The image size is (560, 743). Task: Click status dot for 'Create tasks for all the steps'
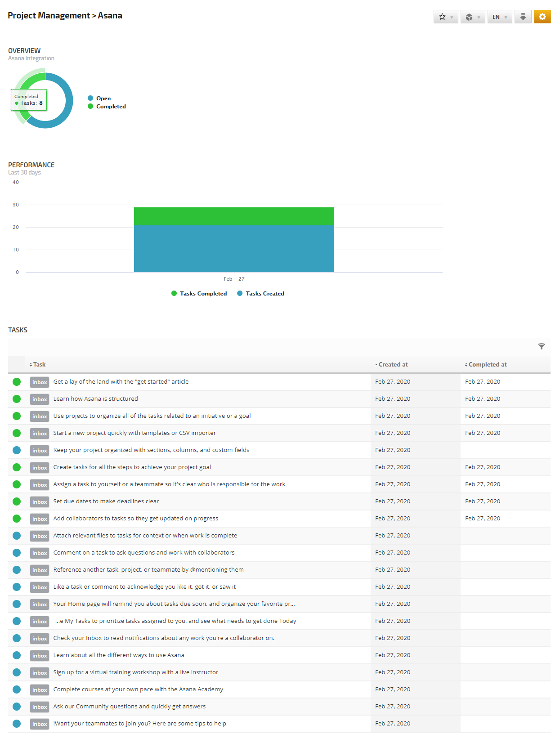17,467
